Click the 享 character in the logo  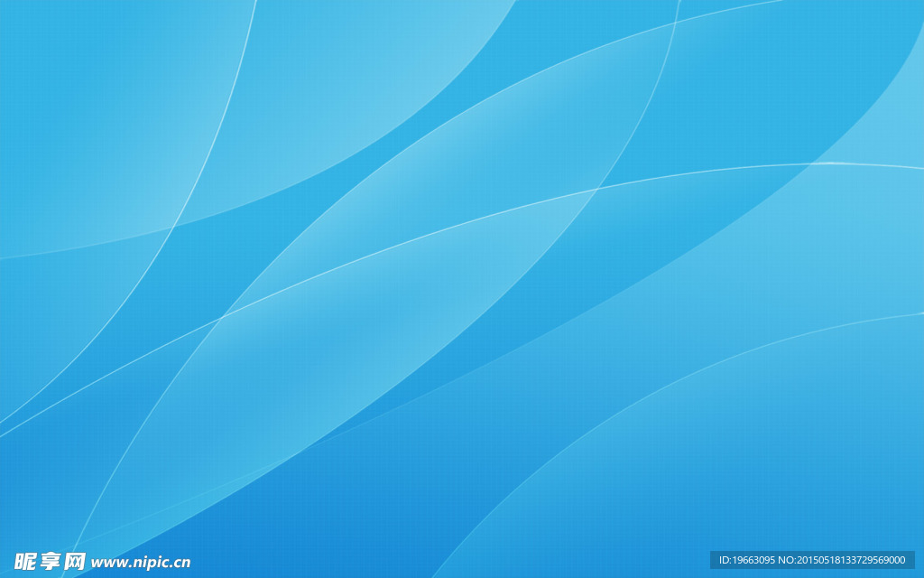[51, 561]
